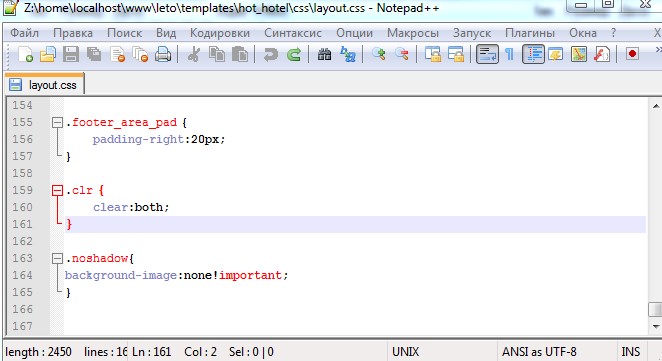The width and height of the screenshot is (662, 361).
Task: Collapse the .noshadow block
Action: [x=57, y=258]
